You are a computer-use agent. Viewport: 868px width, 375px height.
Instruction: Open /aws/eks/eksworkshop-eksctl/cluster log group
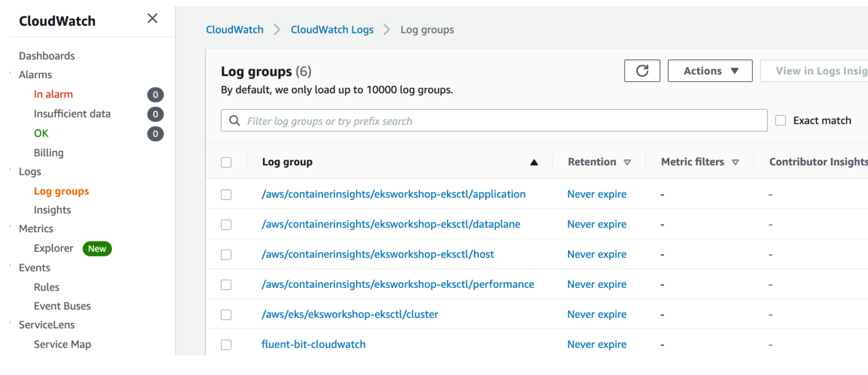(x=350, y=314)
